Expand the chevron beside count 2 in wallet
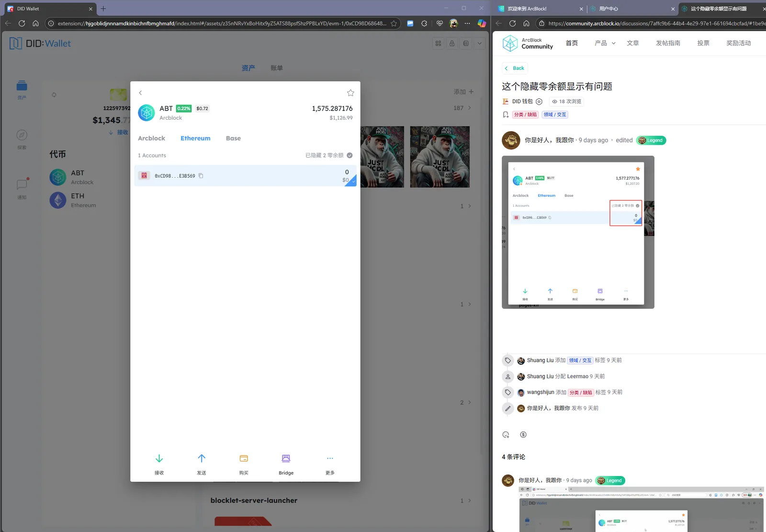 pos(469,402)
